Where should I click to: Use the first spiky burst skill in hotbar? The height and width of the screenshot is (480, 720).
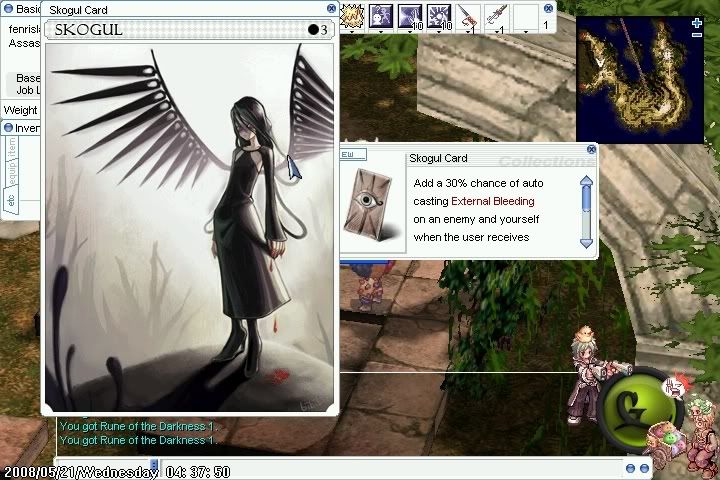point(352,17)
